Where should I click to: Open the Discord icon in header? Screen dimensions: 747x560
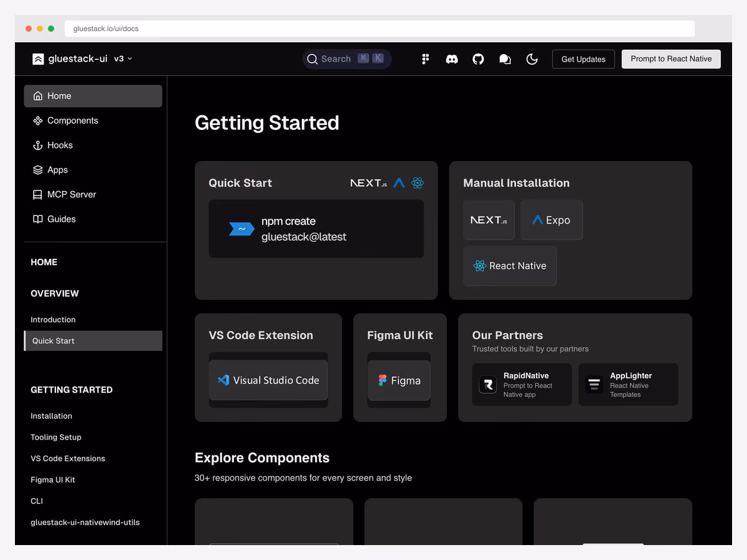[x=452, y=59]
